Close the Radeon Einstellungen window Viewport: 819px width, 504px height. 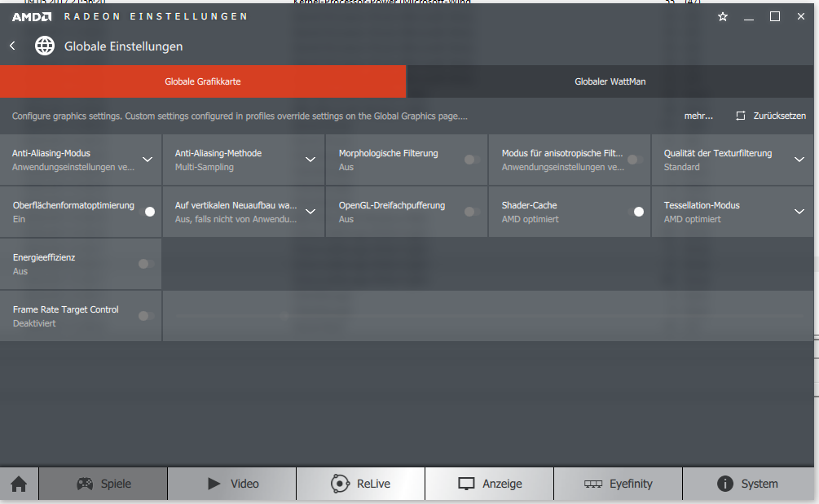801,17
